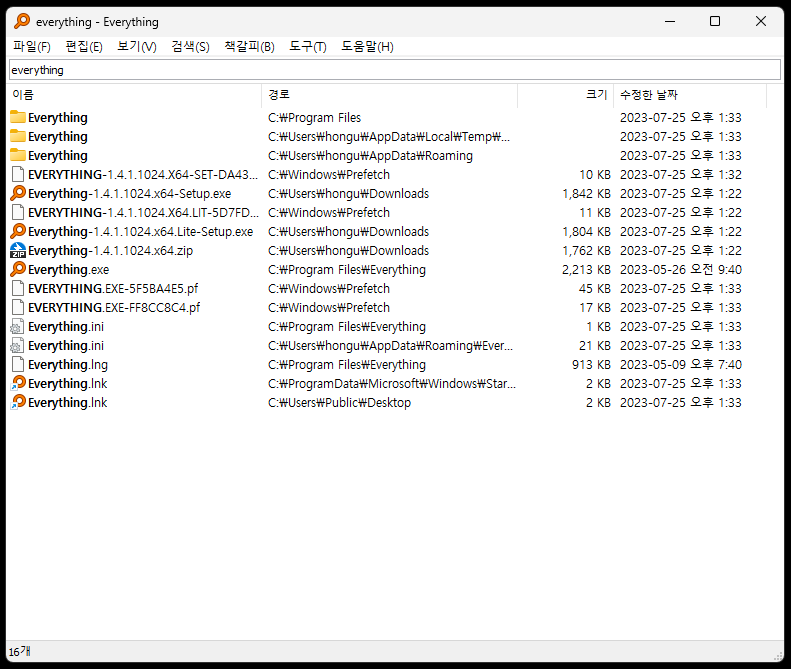
Task: Select EVERYTHING.EXE-FF8CC8C4.pf file name
Action: 114,308
